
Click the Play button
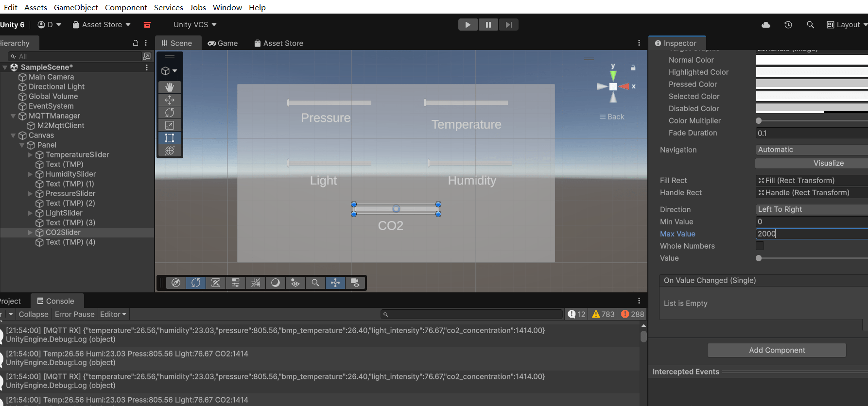coord(468,25)
